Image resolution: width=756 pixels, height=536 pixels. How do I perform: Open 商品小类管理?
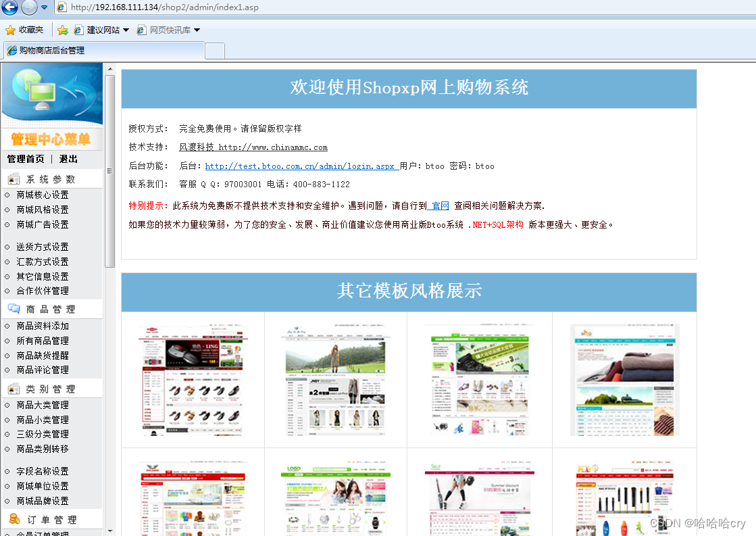coord(43,420)
